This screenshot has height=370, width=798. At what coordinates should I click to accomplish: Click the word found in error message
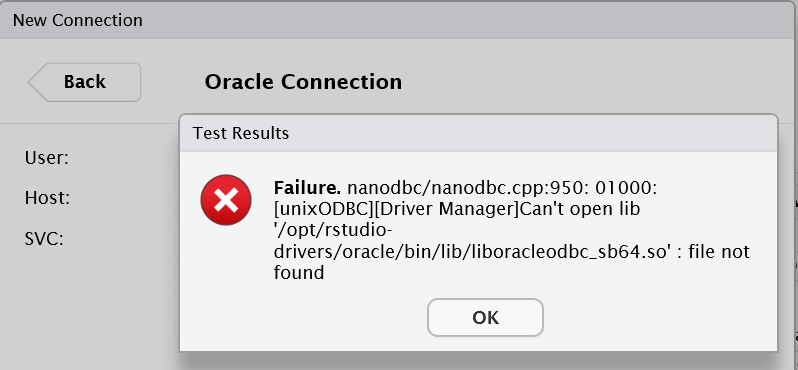(299, 273)
